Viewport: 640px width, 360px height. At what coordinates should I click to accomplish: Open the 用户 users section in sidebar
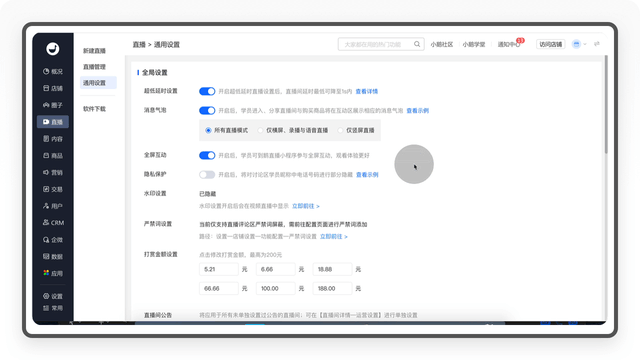click(x=53, y=206)
